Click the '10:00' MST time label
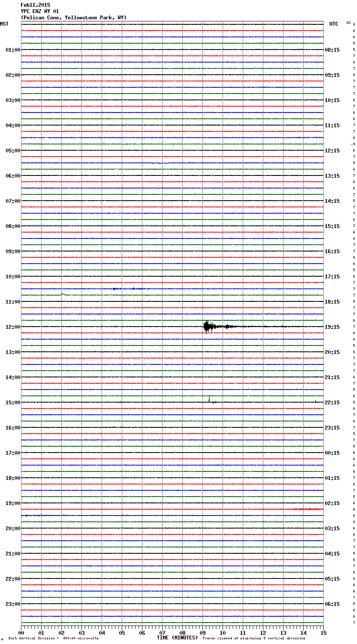This screenshot has width=357, height=644. [13, 277]
